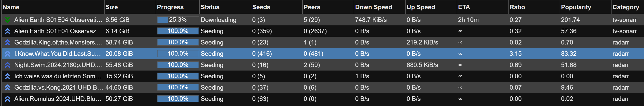Click seeding icon beside I.Know.What.You.Did.Last.Su

pos(7,54)
